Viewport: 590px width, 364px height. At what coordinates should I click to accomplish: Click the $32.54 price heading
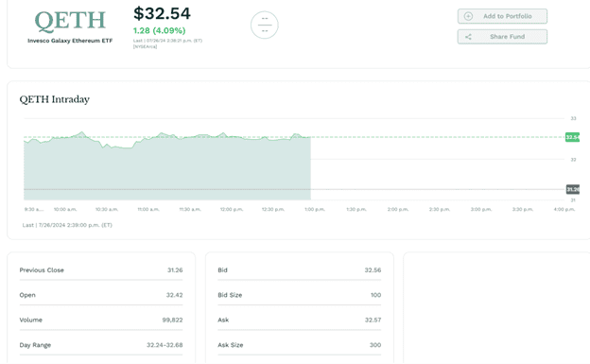click(x=163, y=13)
